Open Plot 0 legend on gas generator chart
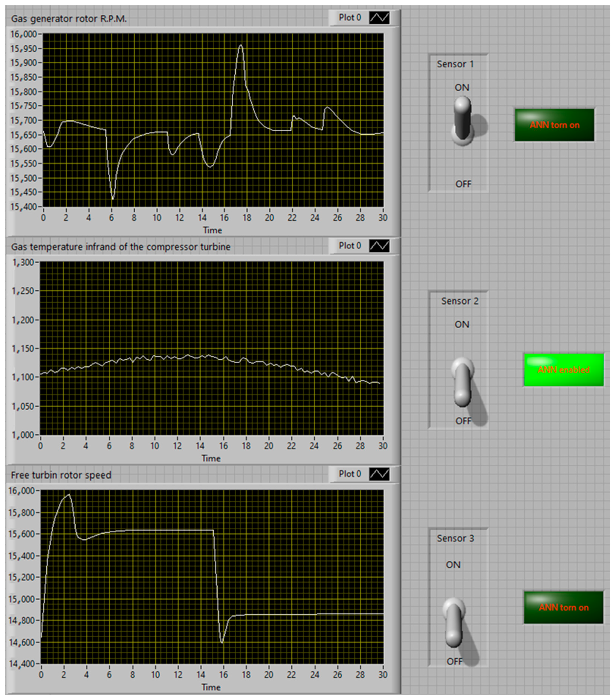 coord(350,18)
